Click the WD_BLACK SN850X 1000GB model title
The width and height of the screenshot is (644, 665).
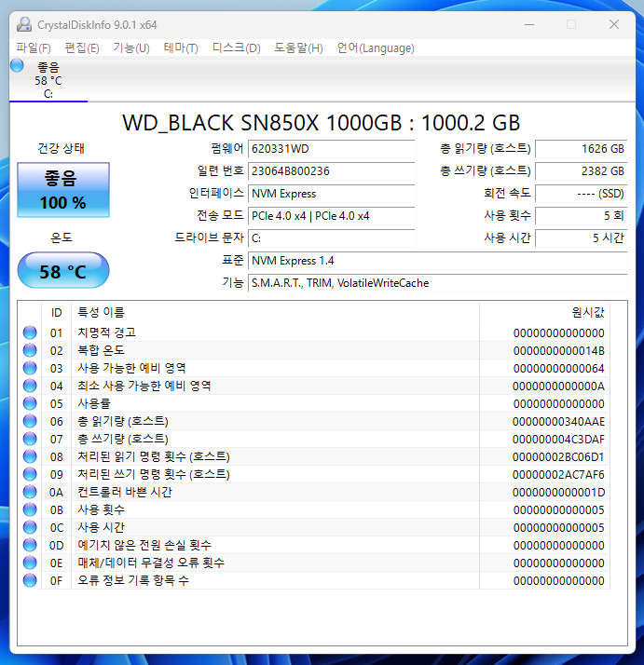point(322,123)
